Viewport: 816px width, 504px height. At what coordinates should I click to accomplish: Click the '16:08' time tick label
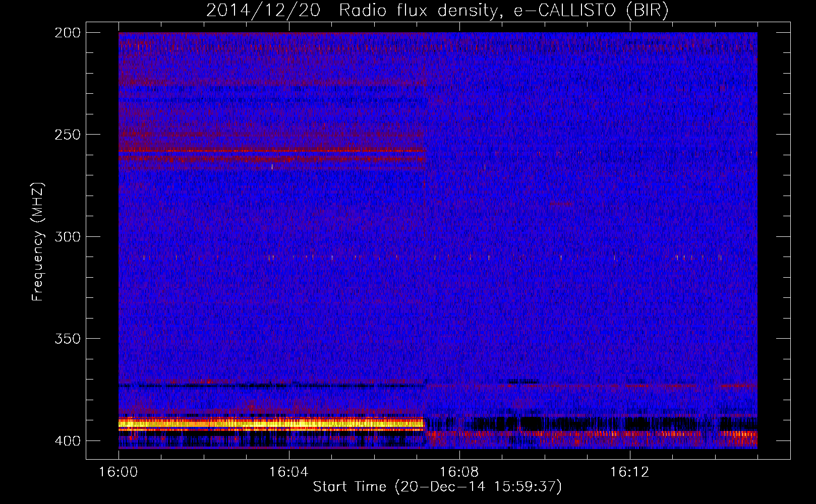tap(459, 472)
